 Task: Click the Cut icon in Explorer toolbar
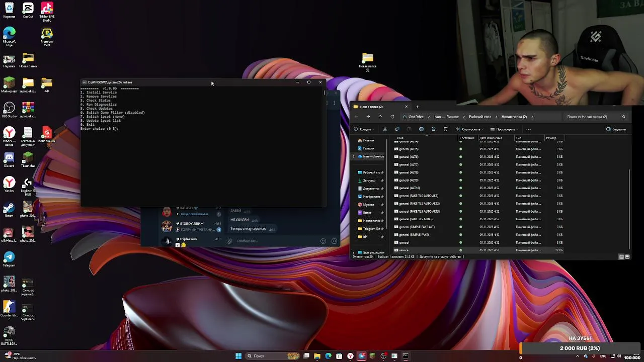pyautogui.click(x=385, y=129)
